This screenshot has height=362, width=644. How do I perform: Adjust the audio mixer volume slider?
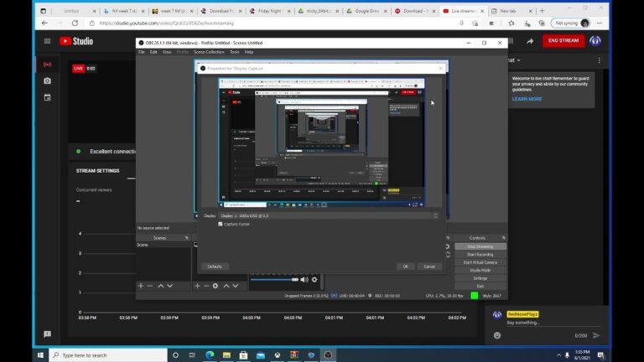click(274, 279)
